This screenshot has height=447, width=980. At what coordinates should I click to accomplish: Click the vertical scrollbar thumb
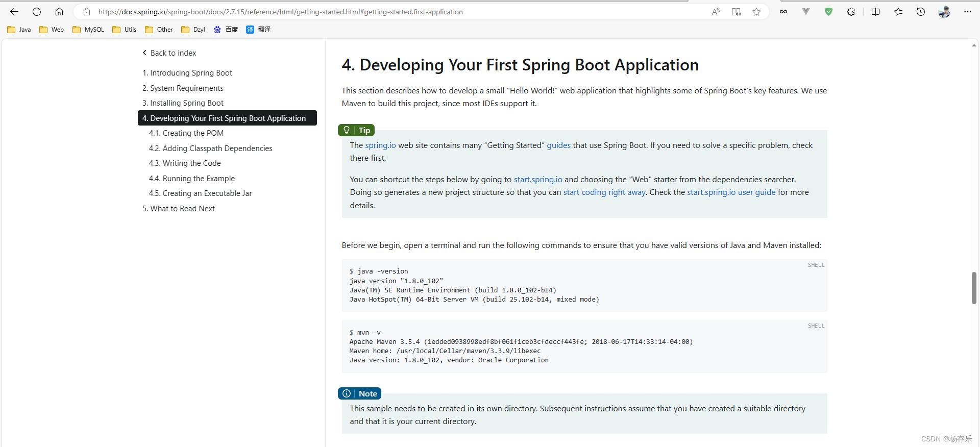pos(974,288)
